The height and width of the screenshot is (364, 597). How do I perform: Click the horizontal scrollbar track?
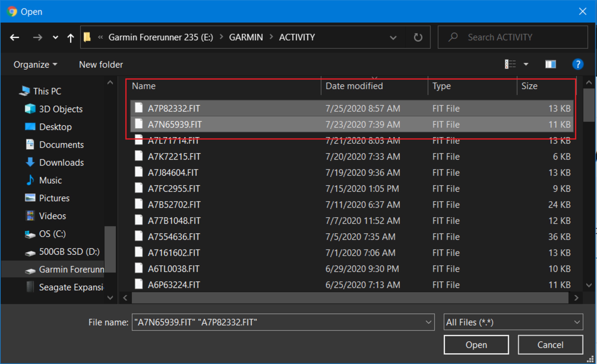[x=350, y=298]
